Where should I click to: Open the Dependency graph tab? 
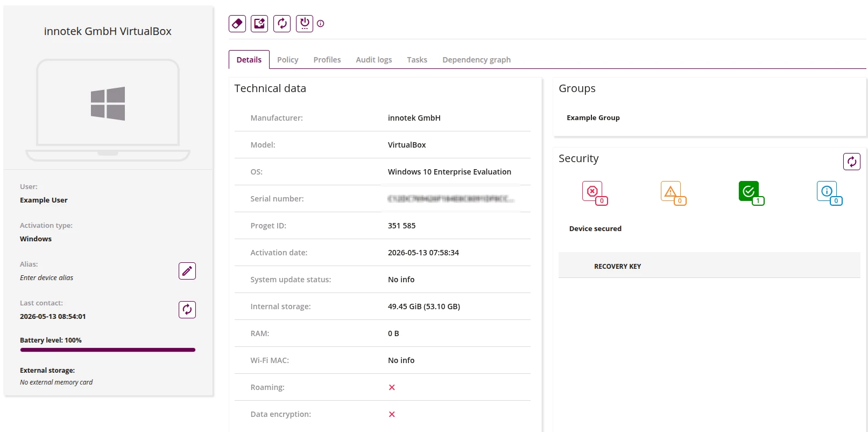coord(477,60)
